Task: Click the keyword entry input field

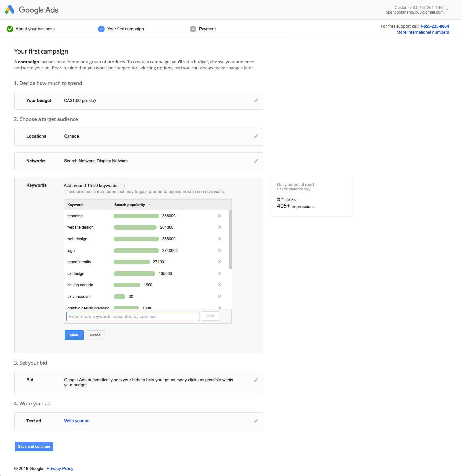Action: pos(133,316)
